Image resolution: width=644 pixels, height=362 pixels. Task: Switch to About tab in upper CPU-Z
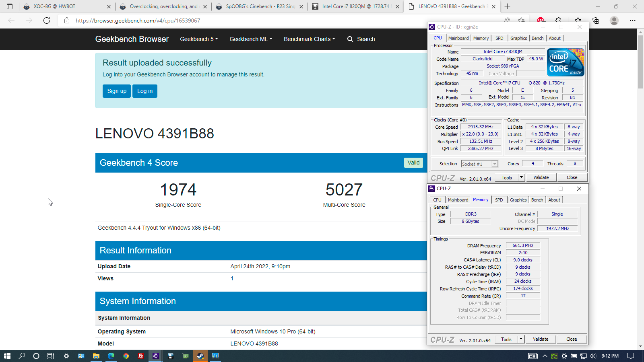(555, 38)
